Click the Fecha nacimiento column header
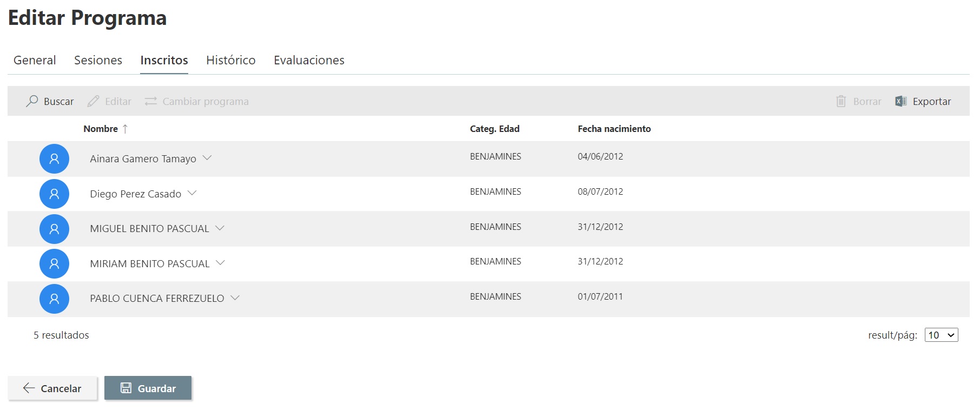This screenshot has width=980, height=410. 614,129
